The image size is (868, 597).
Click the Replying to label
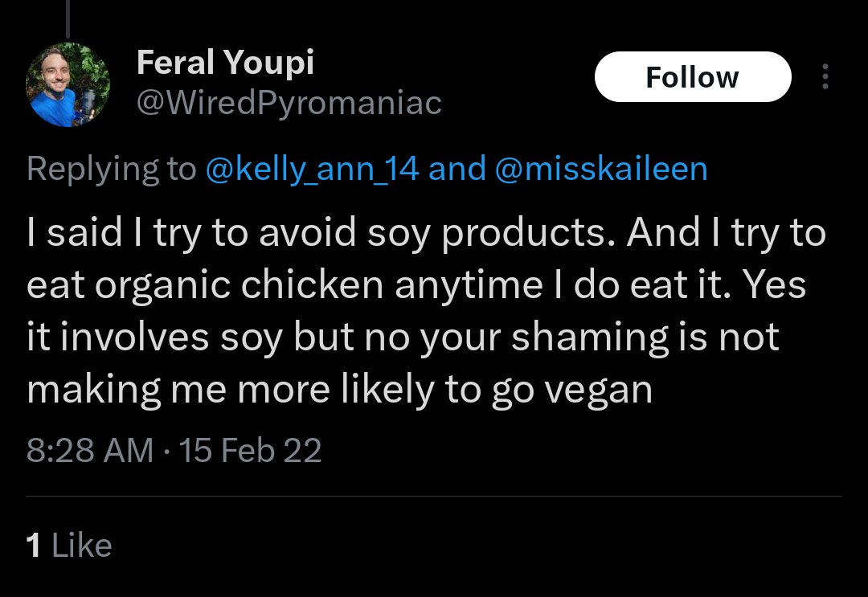point(111,169)
